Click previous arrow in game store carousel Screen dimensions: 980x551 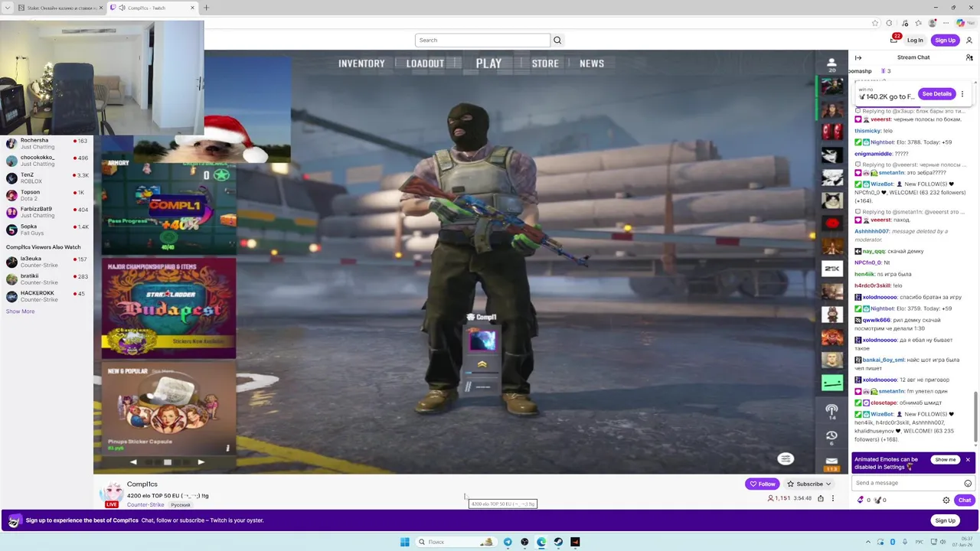coord(133,462)
